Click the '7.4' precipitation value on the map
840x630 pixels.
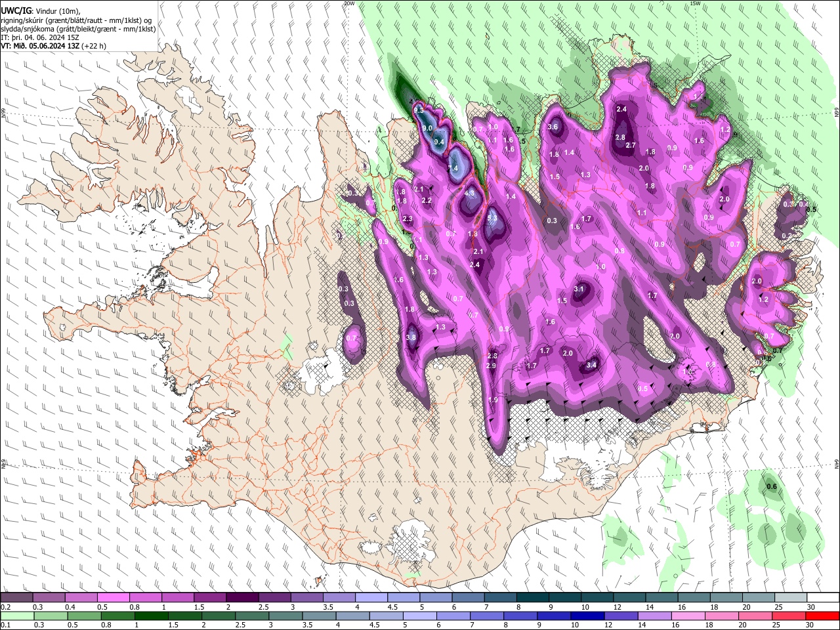452,169
